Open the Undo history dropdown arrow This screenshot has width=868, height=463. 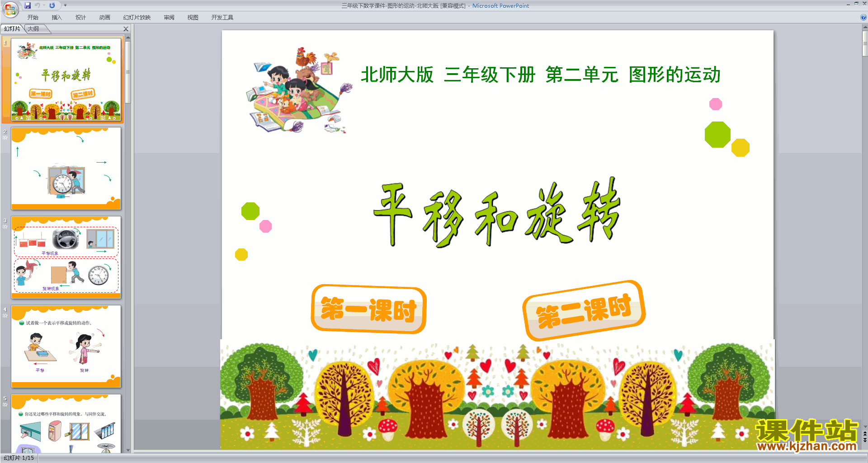44,5
